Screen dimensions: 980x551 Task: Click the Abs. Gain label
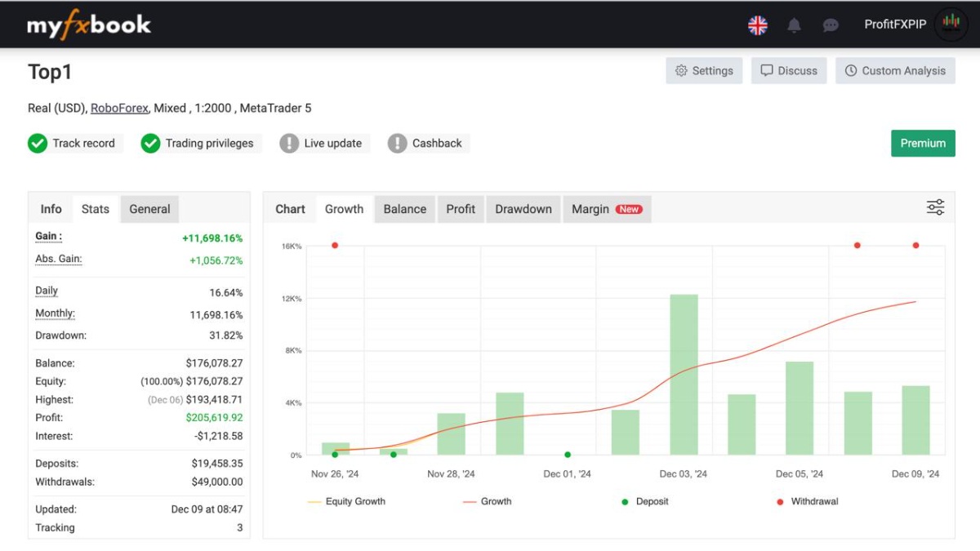click(x=59, y=260)
